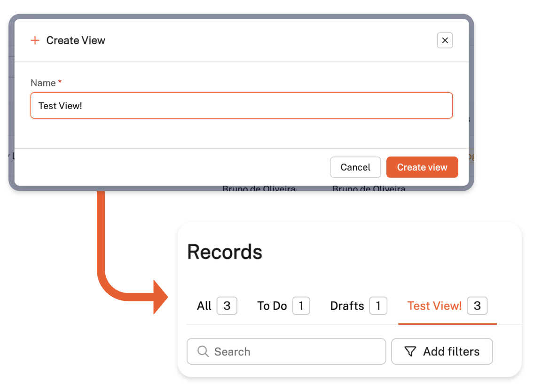Switch to the All tab
Image resolution: width=534 pixels, height=392 pixels.
[x=204, y=306]
